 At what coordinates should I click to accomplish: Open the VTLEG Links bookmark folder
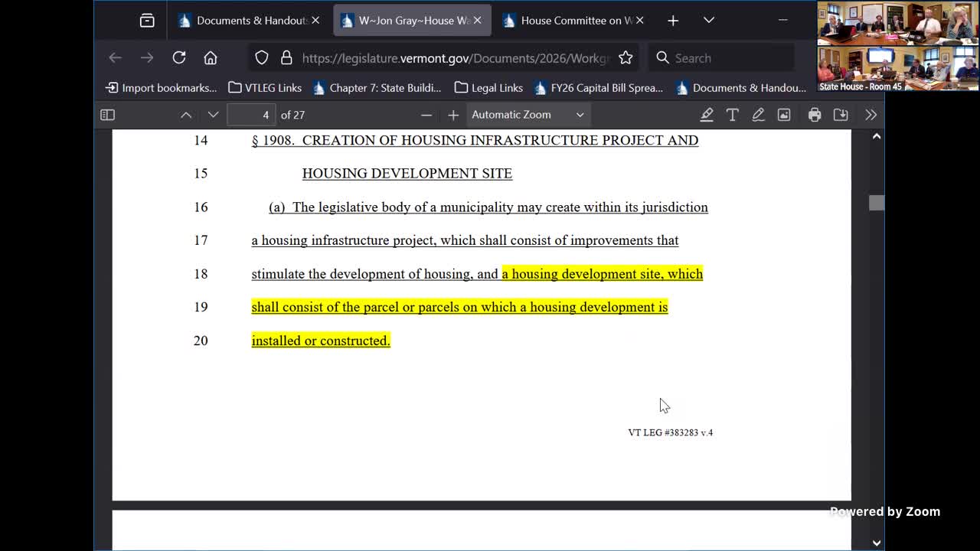click(265, 88)
